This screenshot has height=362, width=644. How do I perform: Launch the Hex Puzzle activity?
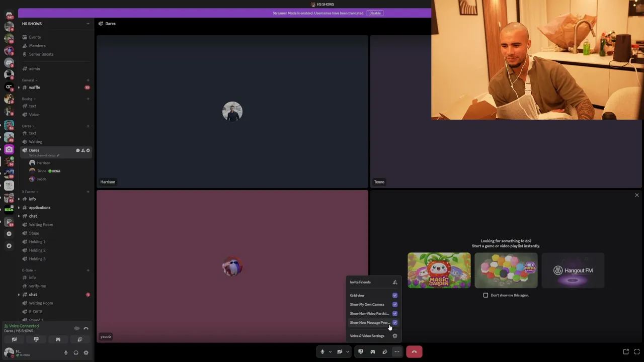[506, 270]
